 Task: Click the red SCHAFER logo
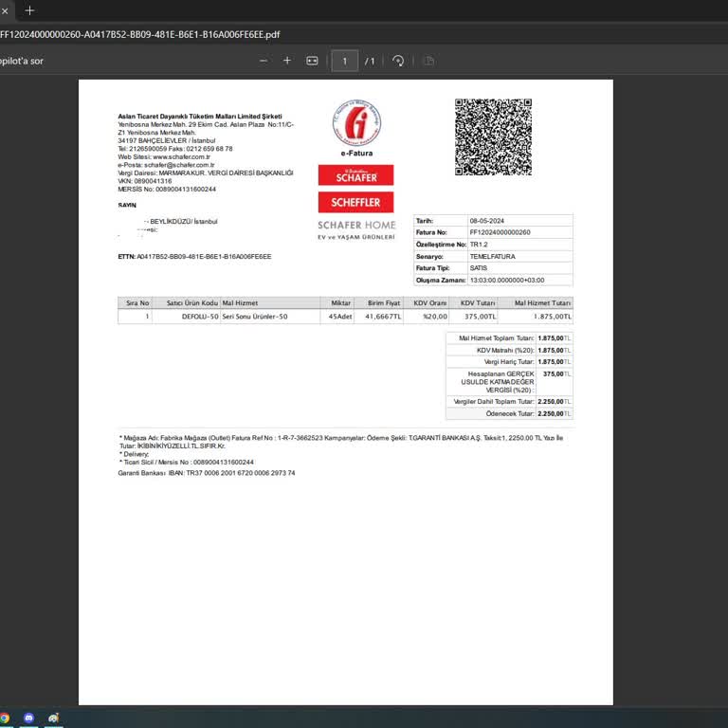356,175
